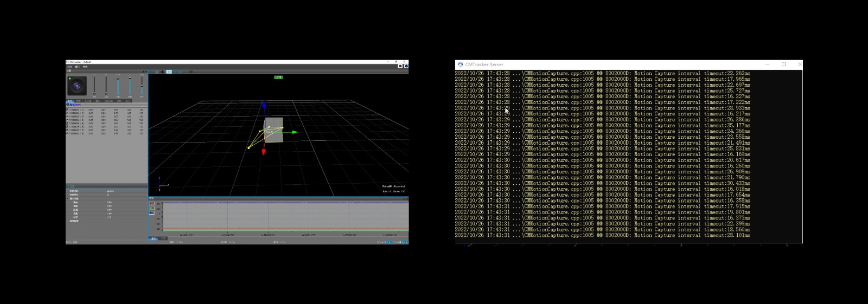Viewport: 868px width, 304px height.
Task: Click the red axis arrow of the gizmo
Action: click(264, 152)
